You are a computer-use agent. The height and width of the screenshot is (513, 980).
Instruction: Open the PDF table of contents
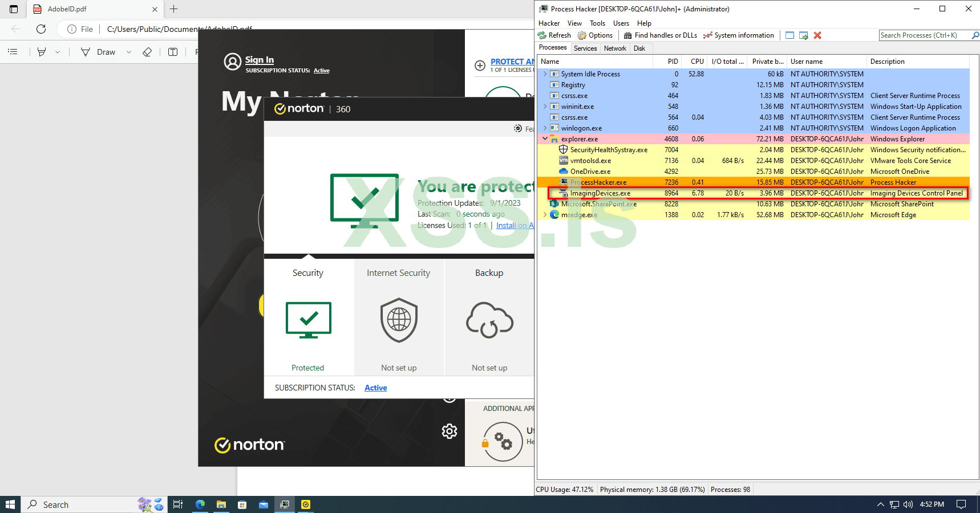point(13,52)
